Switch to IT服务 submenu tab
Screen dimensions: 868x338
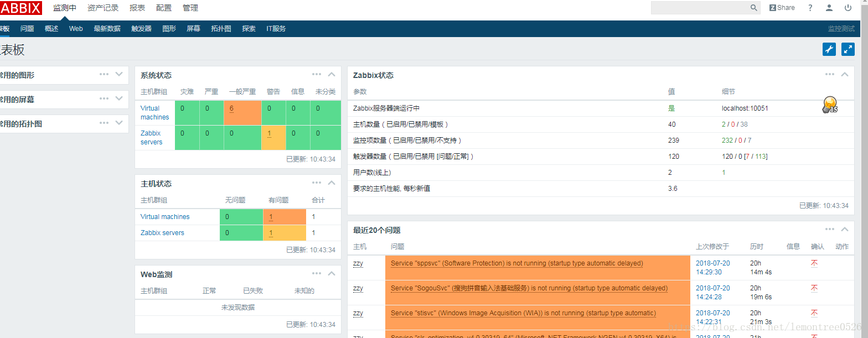tap(276, 29)
